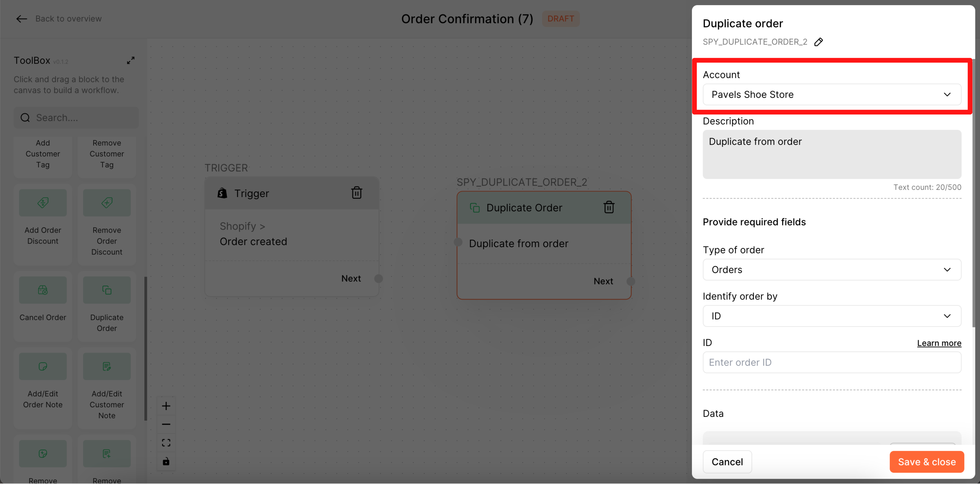Click the Next output port on Trigger node
The width and height of the screenshot is (980, 484).
coord(378,278)
